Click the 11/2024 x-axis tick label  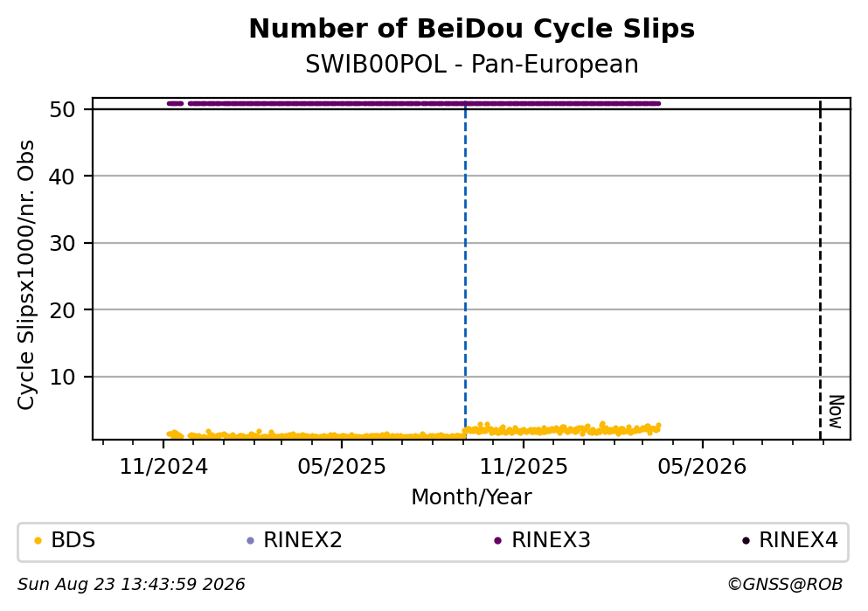tap(163, 467)
